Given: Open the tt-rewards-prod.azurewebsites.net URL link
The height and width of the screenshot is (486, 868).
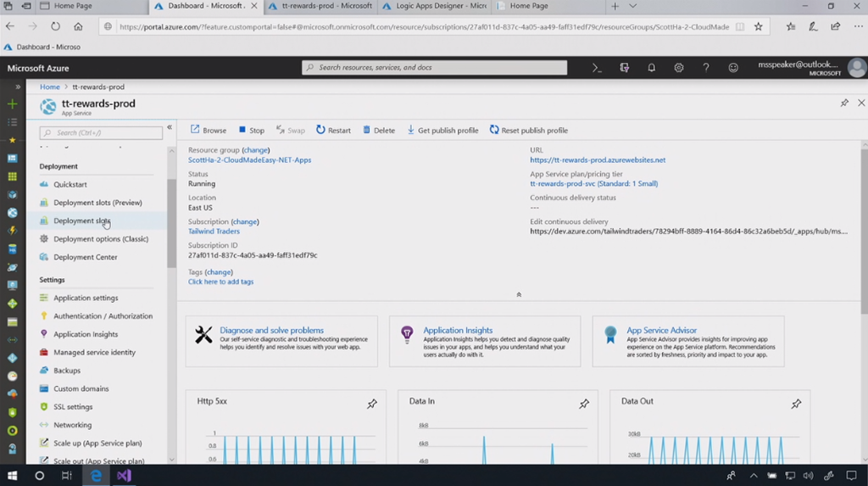Looking at the screenshot, I should pos(598,160).
